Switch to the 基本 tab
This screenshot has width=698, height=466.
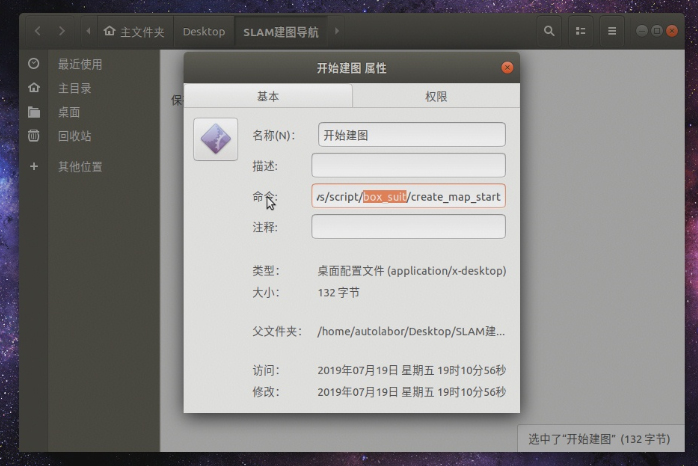pyautogui.click(x=268, y=96)
